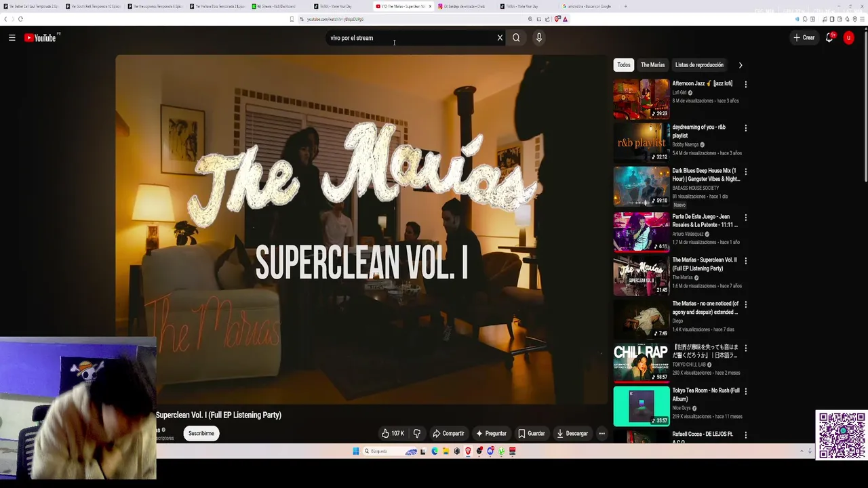868x488 pixels.
Task: Open Lofi Girl channel name
Action: pos(679,93)
